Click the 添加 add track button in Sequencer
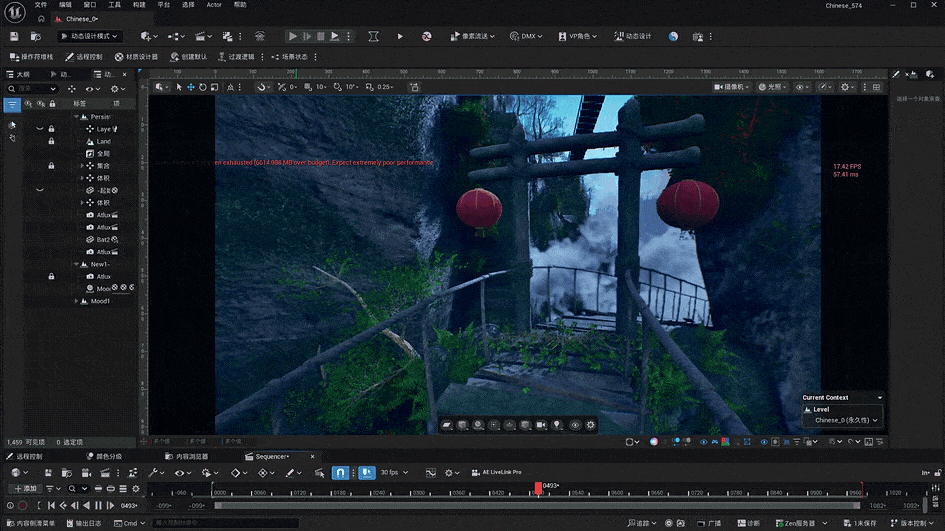This screenshot has height=531, width=945. coord(26,489)
